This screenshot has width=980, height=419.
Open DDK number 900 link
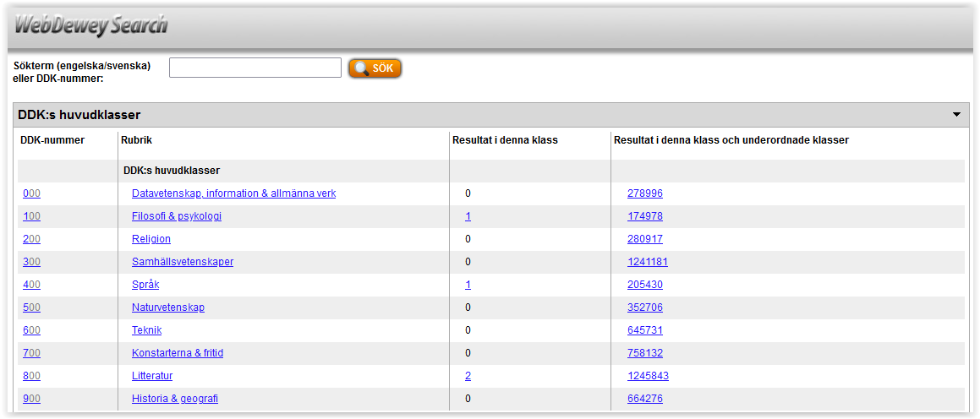point(32,399)
